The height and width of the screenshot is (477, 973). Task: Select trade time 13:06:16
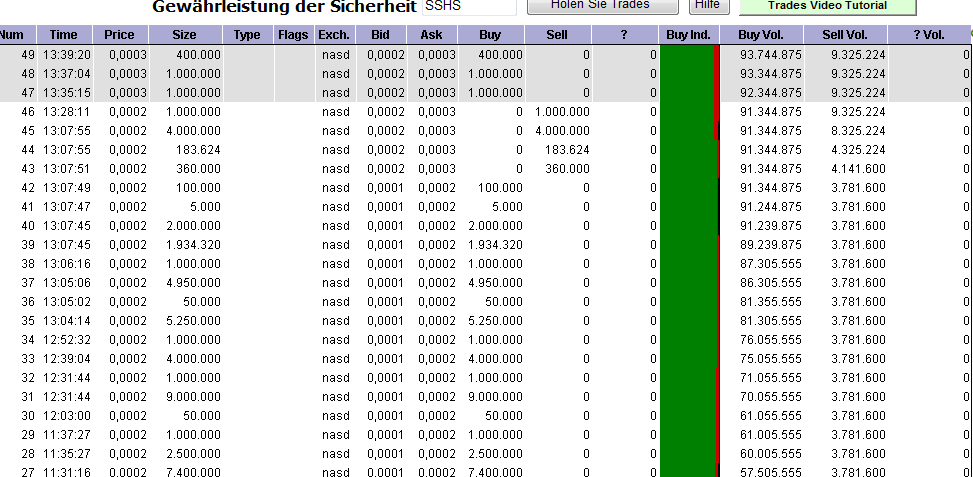pos(67,264)
